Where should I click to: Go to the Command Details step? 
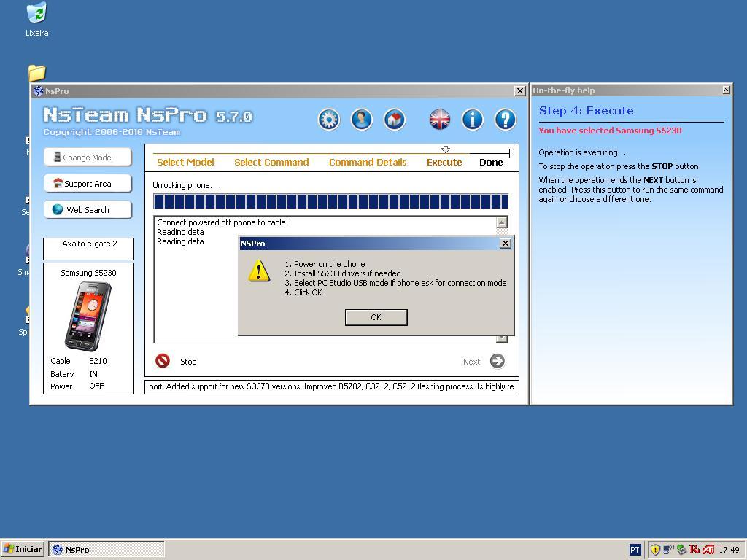[x=368, y=163]
